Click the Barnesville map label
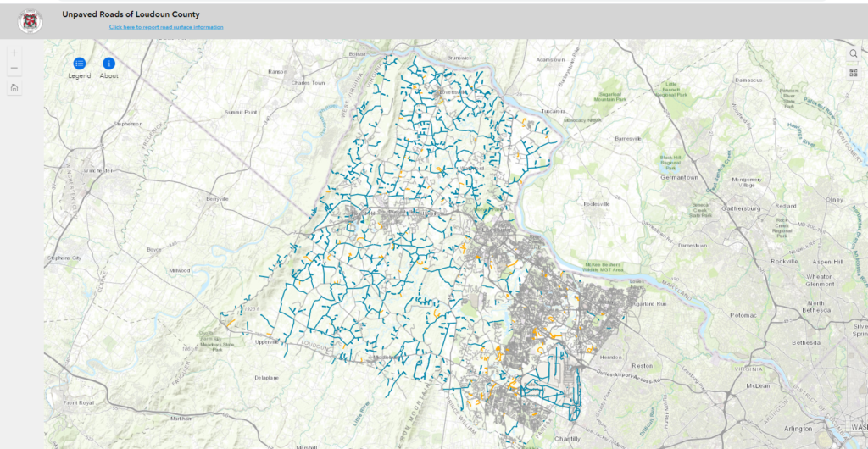 coord(628,139)
